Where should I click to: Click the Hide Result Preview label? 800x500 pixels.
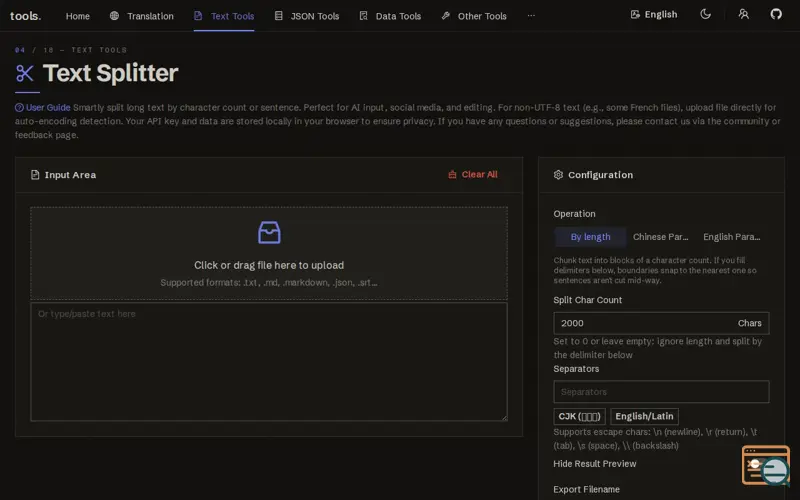(594, 464)
